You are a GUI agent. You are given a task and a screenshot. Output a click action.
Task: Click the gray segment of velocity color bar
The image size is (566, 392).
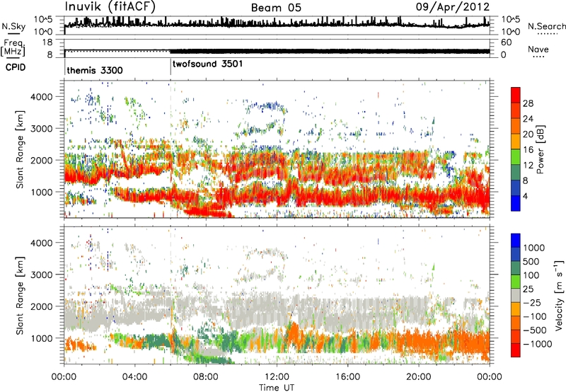coord(516,295)
